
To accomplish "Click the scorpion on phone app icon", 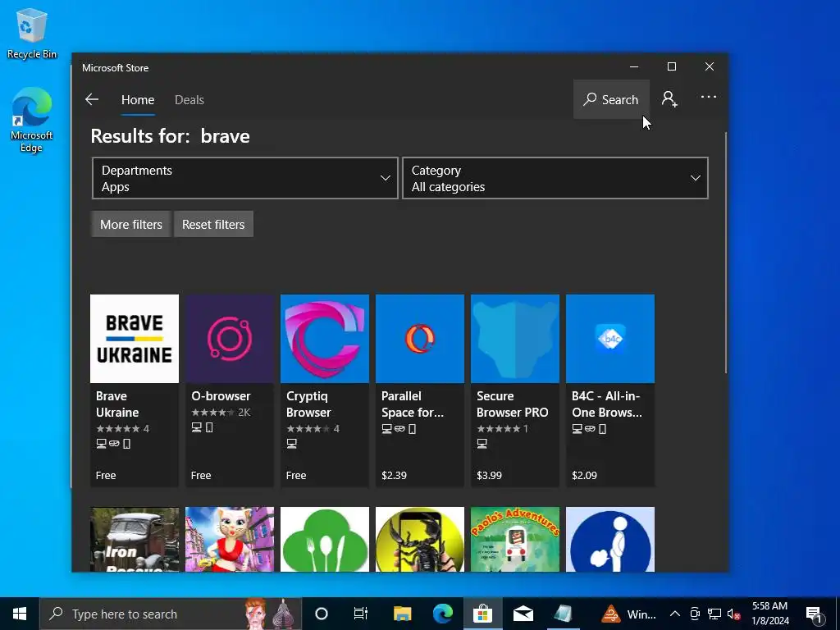I will pyautogui.click(x=420, y=540).
